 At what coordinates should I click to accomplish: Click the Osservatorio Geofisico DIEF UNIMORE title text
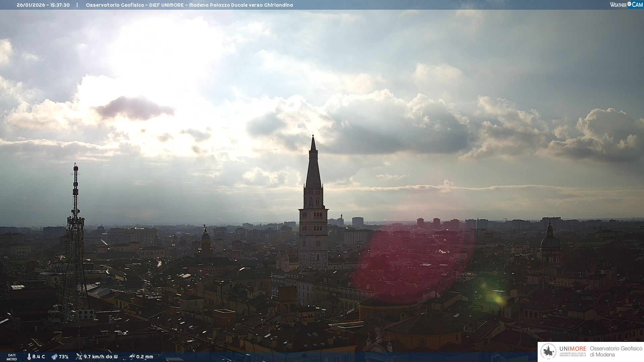189,5
